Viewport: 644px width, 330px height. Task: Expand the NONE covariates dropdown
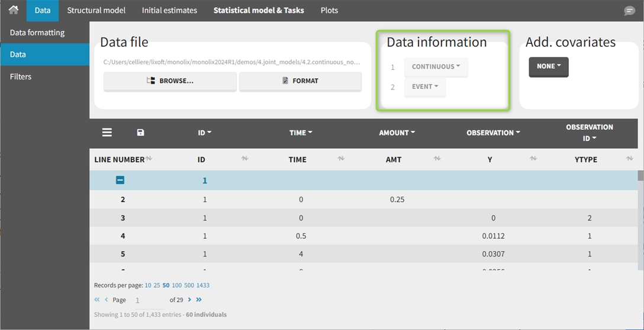pos(548,67)
